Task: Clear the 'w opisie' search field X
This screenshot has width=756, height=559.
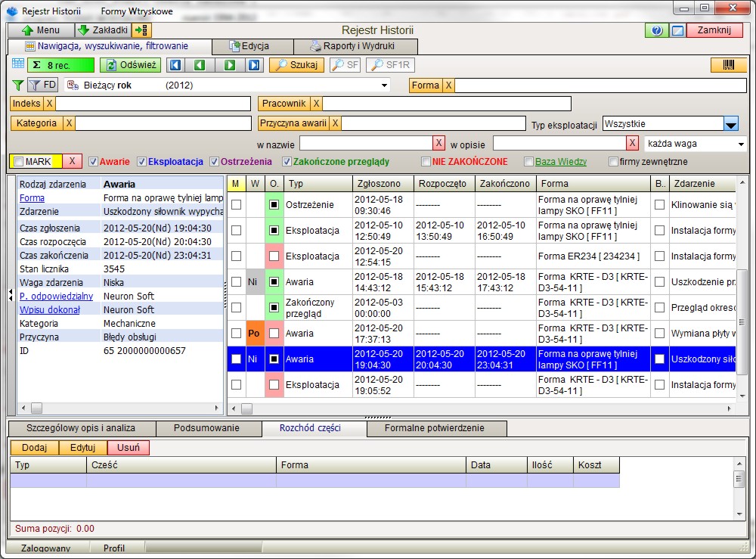Action: pos(632,143)
